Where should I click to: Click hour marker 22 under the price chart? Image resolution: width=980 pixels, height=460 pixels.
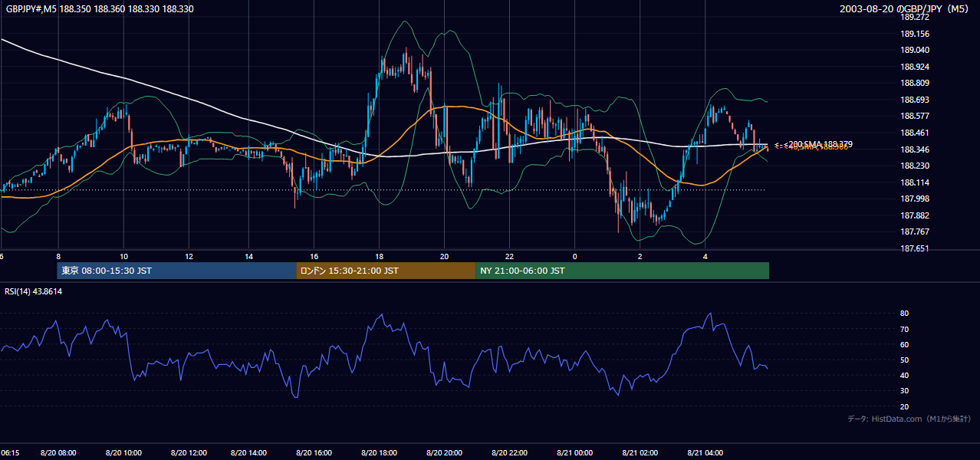click(x=509, y=256)
